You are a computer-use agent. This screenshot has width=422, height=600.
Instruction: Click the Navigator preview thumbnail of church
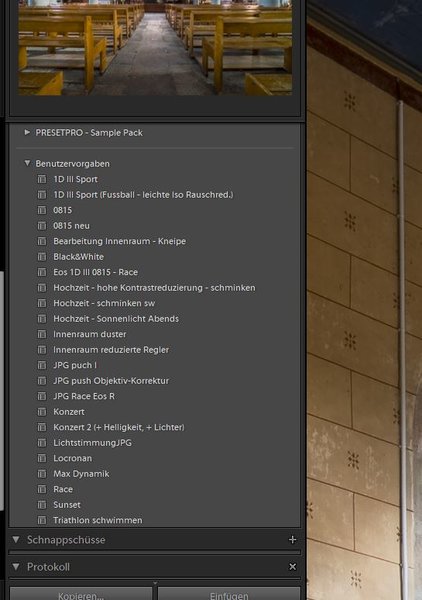[155, 47]
